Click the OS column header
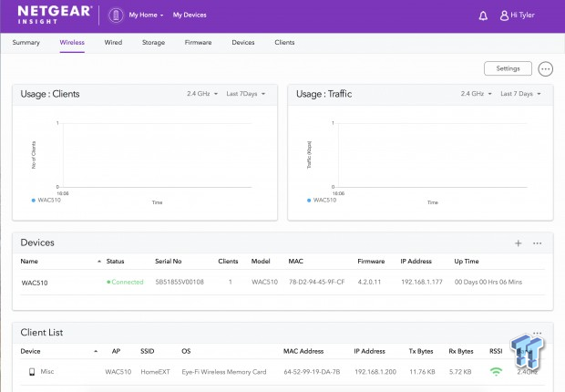Image resolution: width=565 pixels, height=392 pixels. (186, 351)
